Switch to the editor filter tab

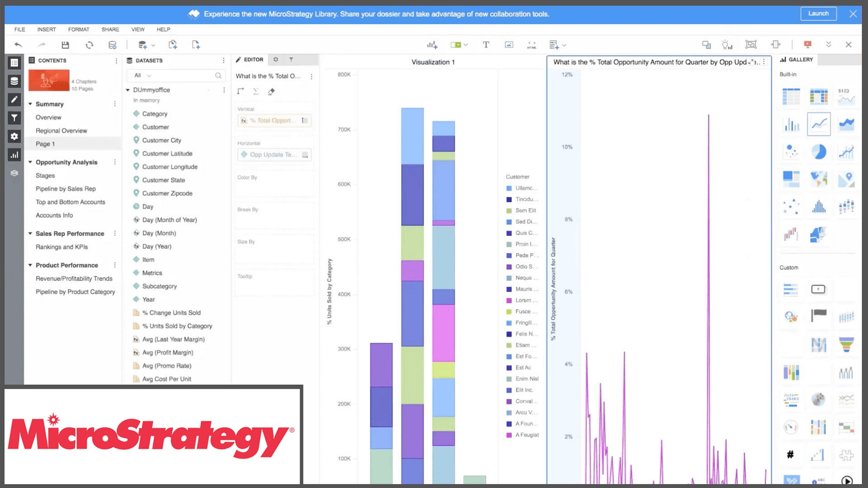point(291,60)
